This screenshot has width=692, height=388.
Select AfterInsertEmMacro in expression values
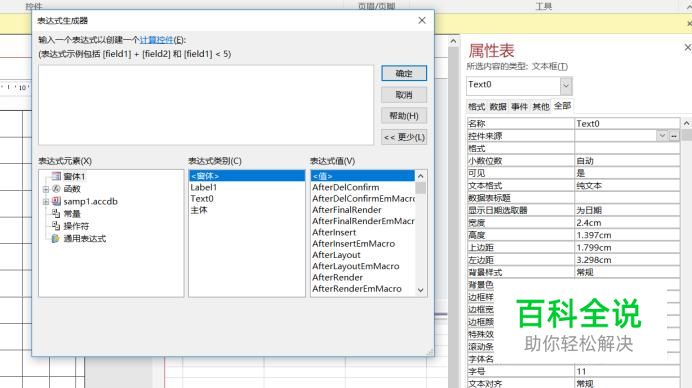point(363,244)
